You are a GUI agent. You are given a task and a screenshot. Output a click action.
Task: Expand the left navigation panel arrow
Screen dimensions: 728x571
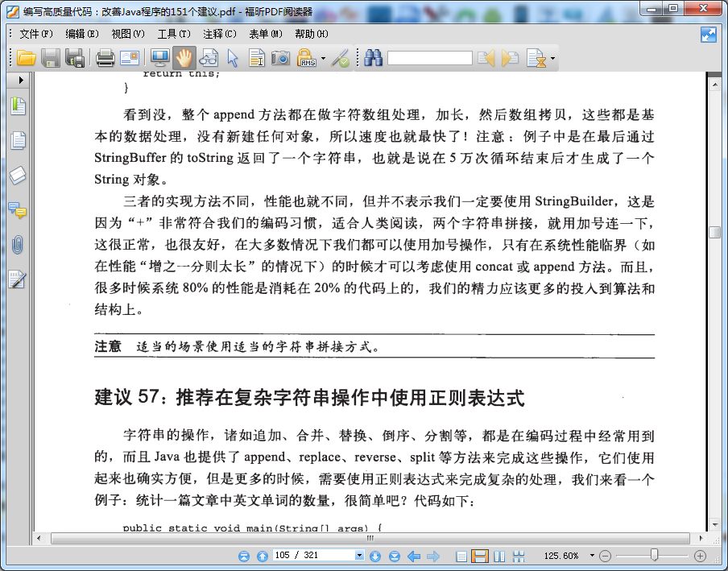[21, 80]
